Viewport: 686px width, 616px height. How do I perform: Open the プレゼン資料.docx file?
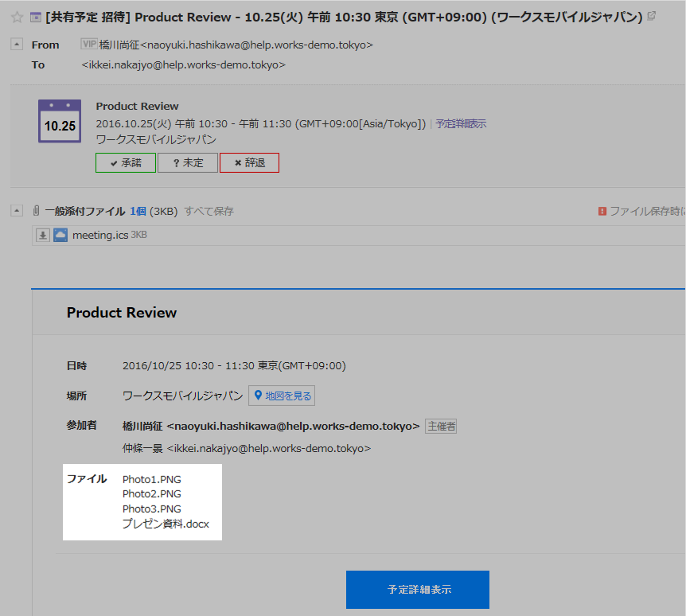point(166,524)
